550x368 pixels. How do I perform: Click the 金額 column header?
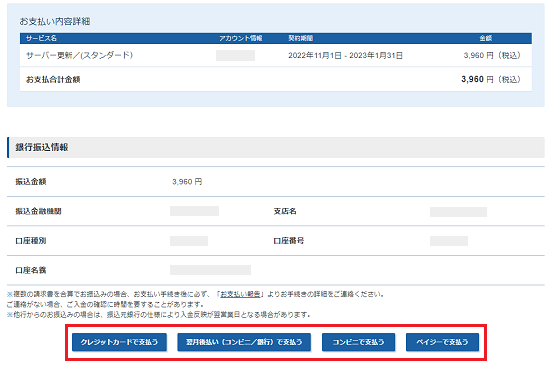[486, 38]
